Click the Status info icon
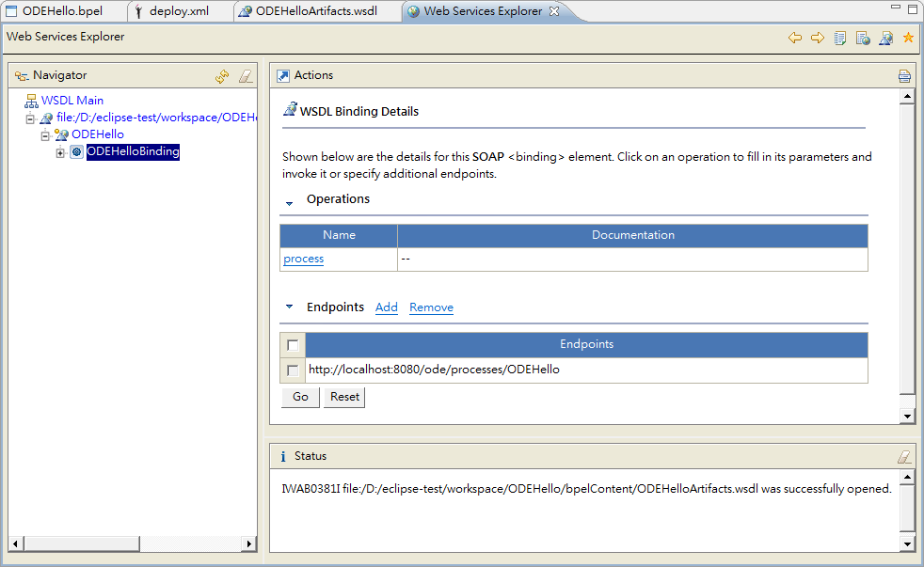This screenshot has height=567, width=924. [283, 456]
